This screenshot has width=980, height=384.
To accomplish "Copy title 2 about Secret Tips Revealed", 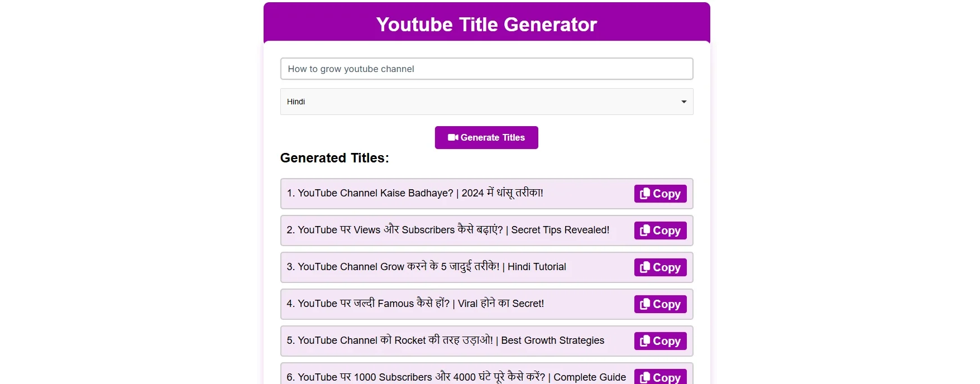I will 660,231.
